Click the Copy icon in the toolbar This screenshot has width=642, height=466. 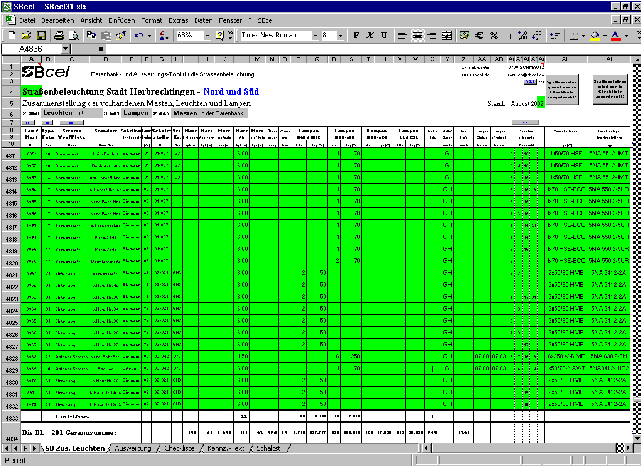(91, 36)
